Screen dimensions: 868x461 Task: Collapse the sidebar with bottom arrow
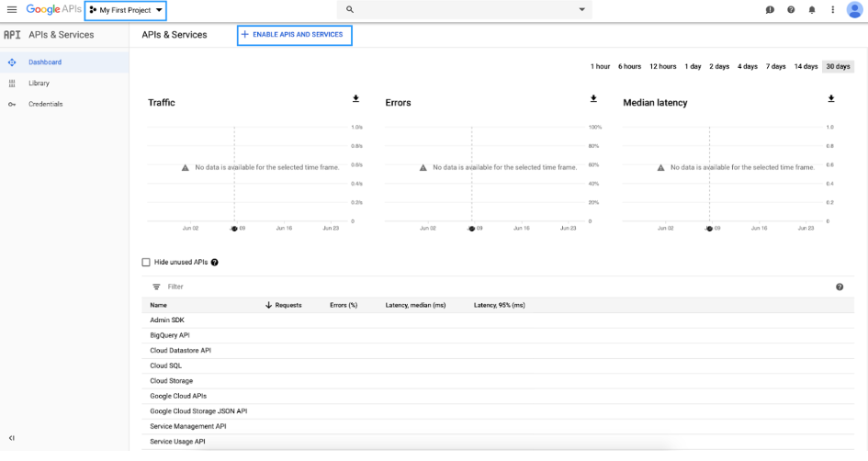(x=12, y=438)
